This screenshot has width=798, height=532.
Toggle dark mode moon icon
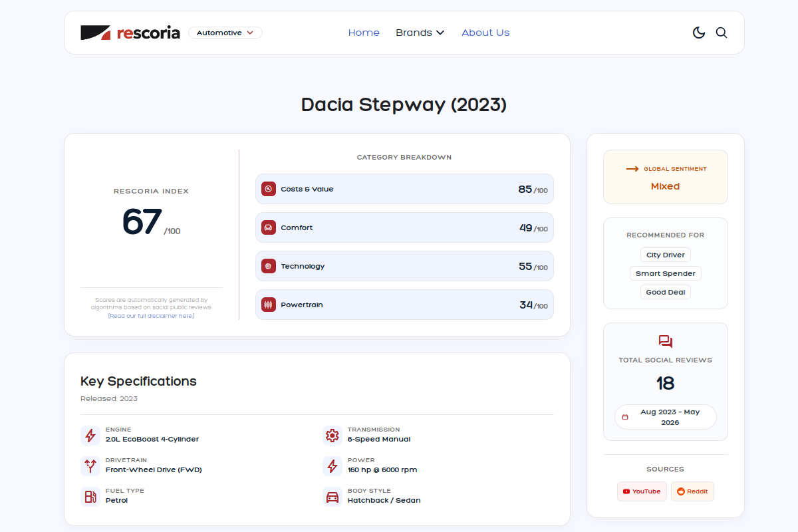coord(699,33)
